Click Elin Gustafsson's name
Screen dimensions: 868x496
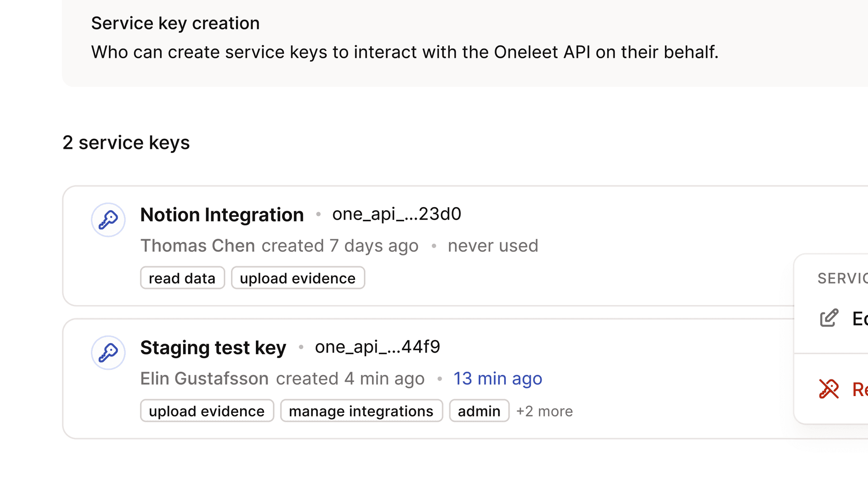tap(204, 378)
